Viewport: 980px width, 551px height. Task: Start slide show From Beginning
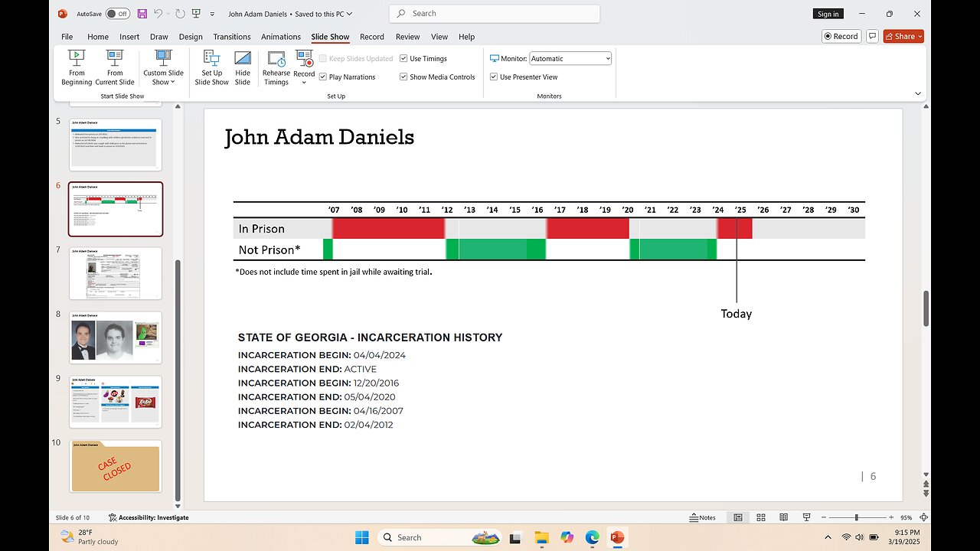pos(77,67)
